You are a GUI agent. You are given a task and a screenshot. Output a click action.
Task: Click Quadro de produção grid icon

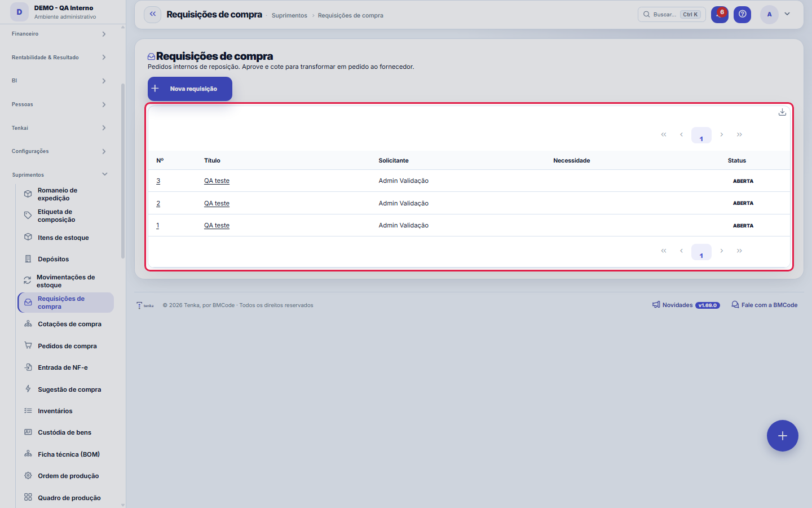point(28,497)
